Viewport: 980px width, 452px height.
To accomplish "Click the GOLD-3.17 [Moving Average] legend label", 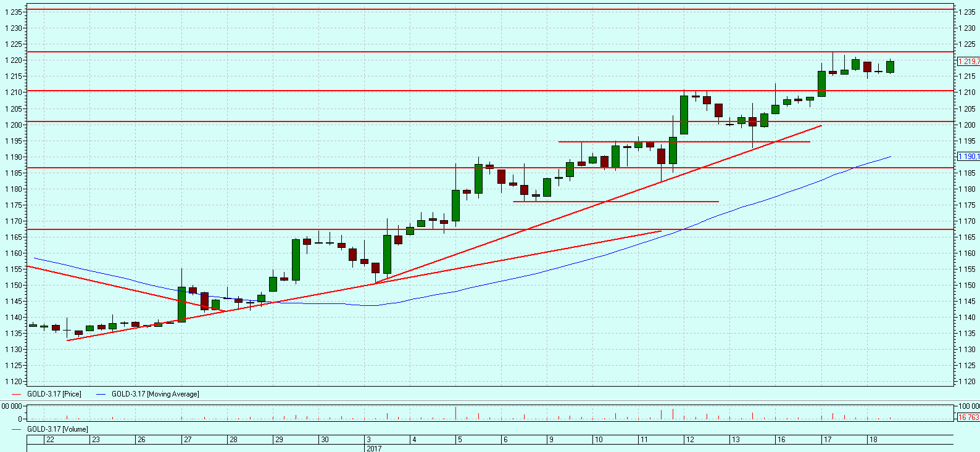I will (x=156, y=394).
